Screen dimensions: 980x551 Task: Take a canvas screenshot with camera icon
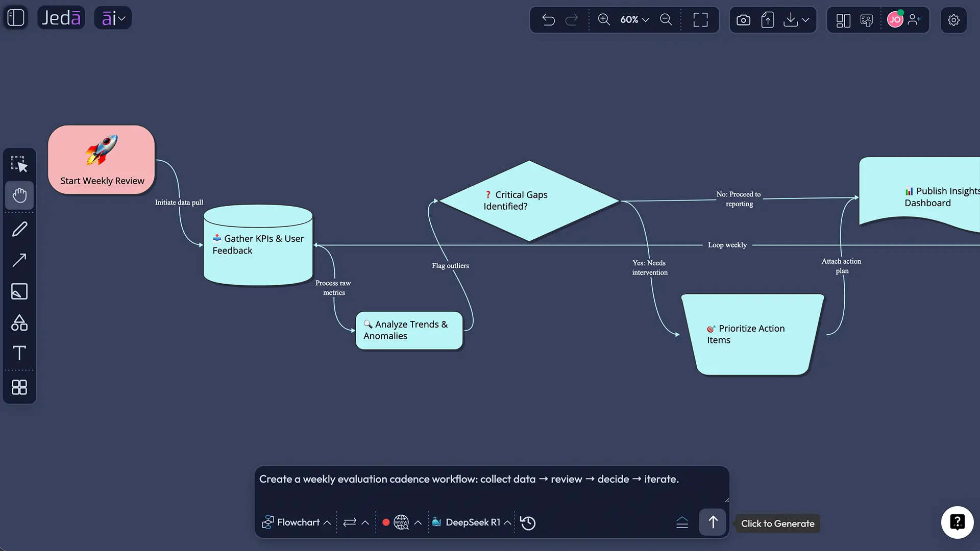743,20
